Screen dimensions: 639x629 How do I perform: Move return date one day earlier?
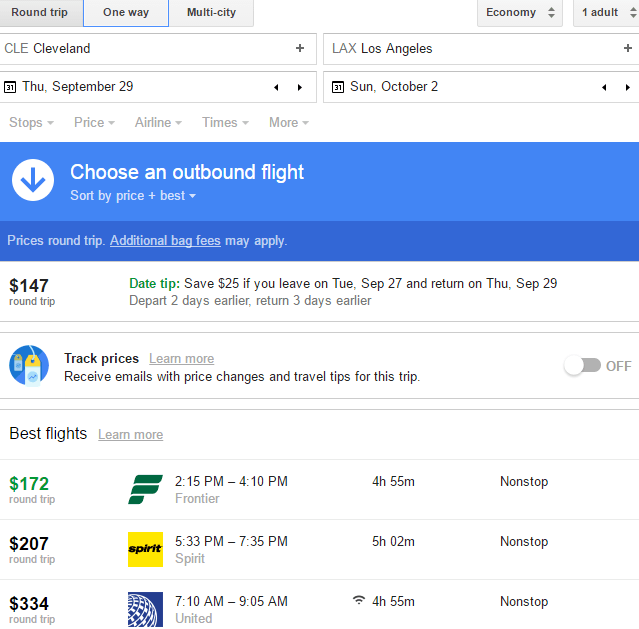pos(604,87)
